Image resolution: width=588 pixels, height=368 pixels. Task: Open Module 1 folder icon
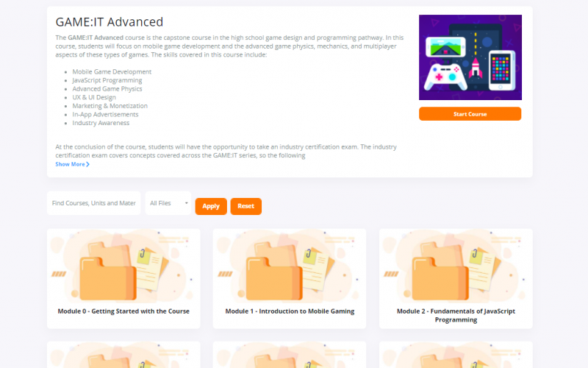click(x=273, y=278)
